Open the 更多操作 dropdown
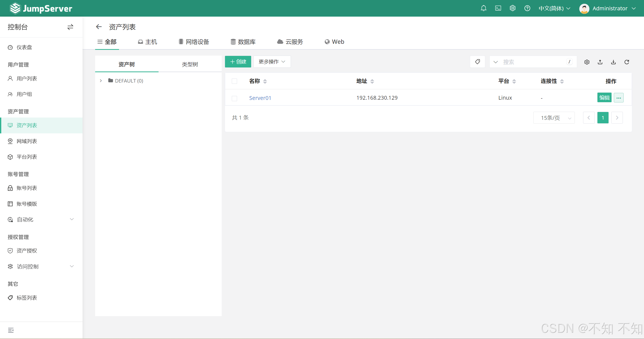This screenshot has height=339, width=644. [x=272, y=62]
